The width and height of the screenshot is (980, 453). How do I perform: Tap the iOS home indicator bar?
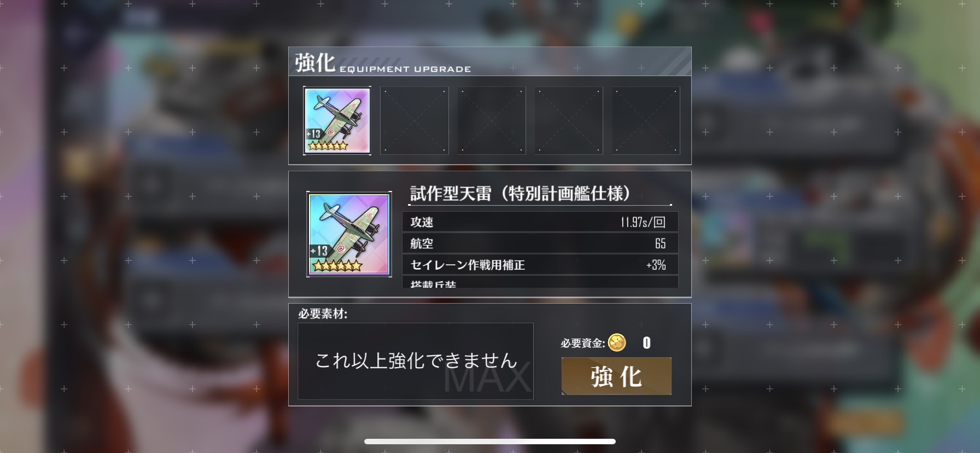pos(490,442)
